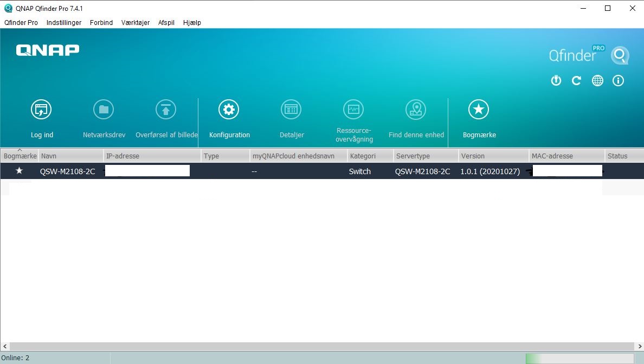This screenshot has width=644, height=364.
Task: Sort by the Bogmærke column header
Action: [20, 156]
